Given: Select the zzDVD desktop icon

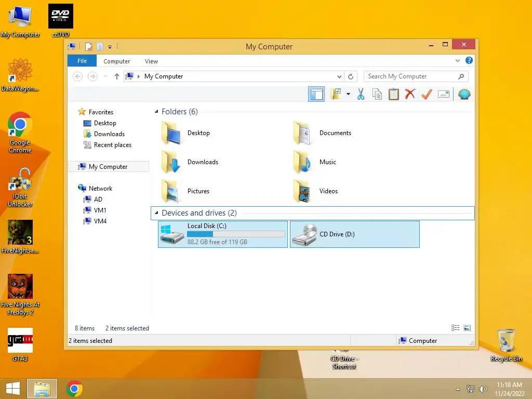Looking at the screenshot, I should click(60, 21).
